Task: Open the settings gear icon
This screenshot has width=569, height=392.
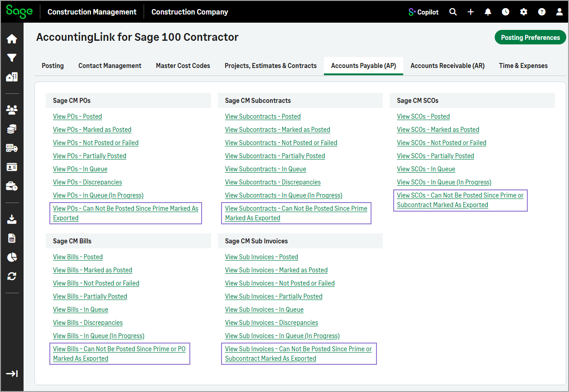Action: point(524,12)
